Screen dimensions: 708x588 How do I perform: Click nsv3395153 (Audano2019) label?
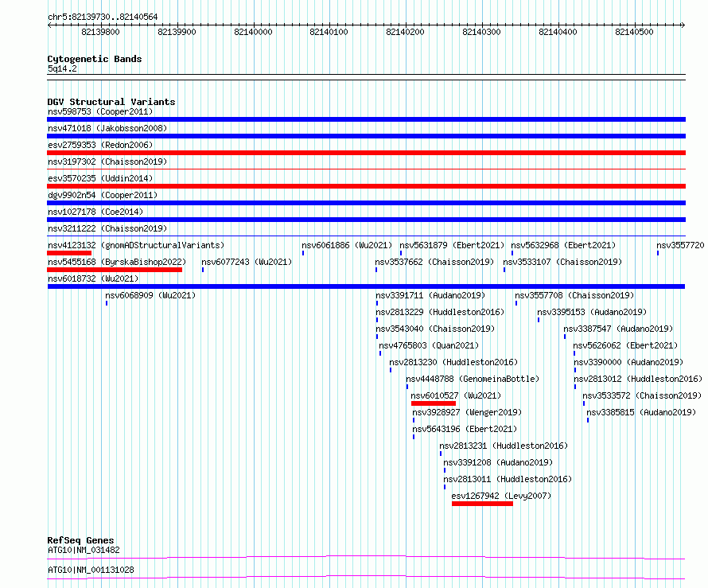pos(592,312)
